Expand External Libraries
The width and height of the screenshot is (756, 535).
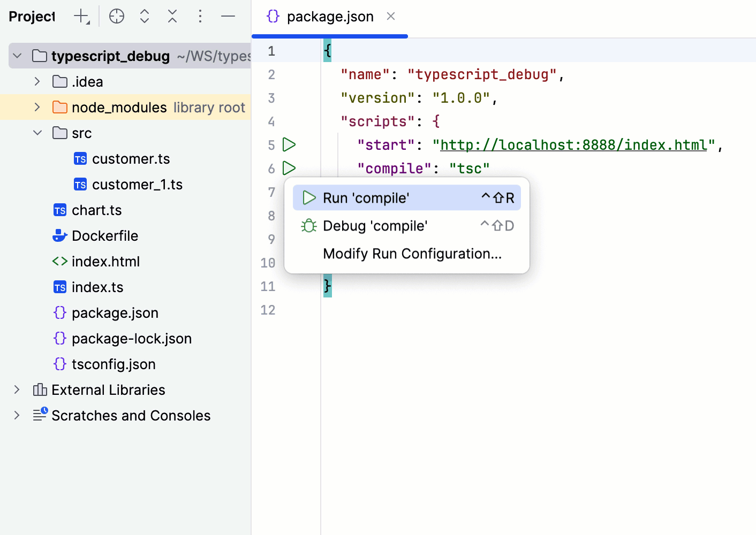[x=16, y=389]
